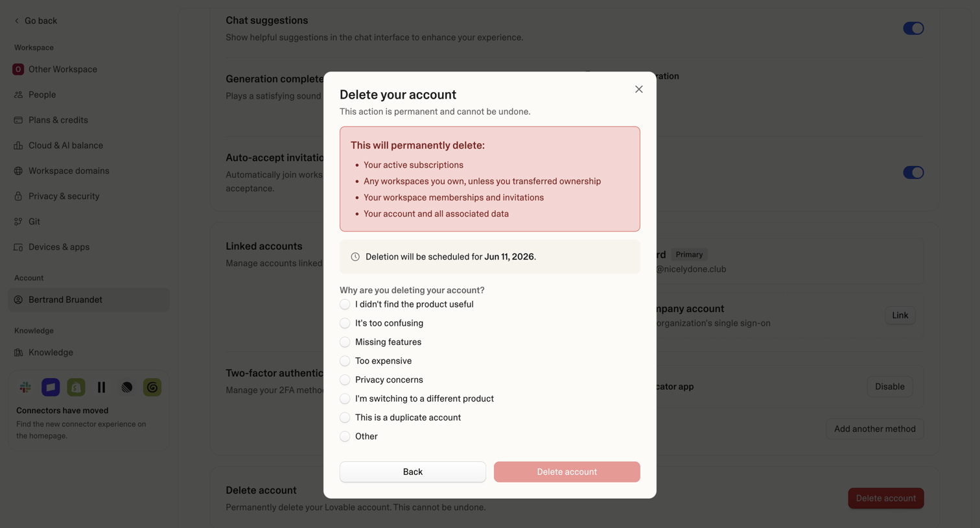The image size is (980, 528).
Task: Select "I didn't find the product useful"
Action: tap(345, 304)
